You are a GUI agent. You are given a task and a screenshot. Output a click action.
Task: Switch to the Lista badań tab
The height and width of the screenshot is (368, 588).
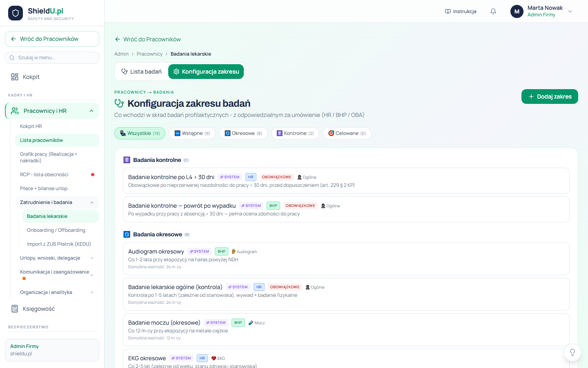point(142,72)
